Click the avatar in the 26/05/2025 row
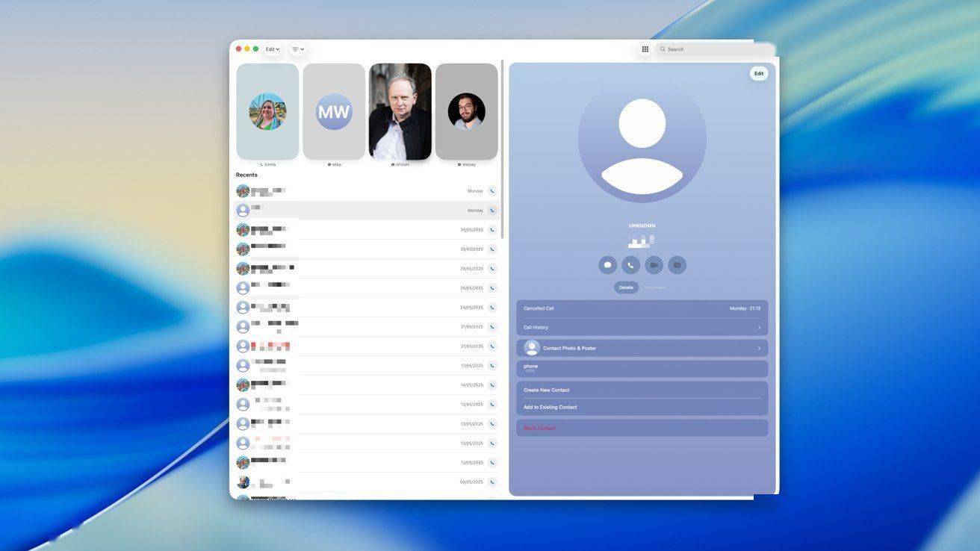980x551 pixels. point(243,288)
